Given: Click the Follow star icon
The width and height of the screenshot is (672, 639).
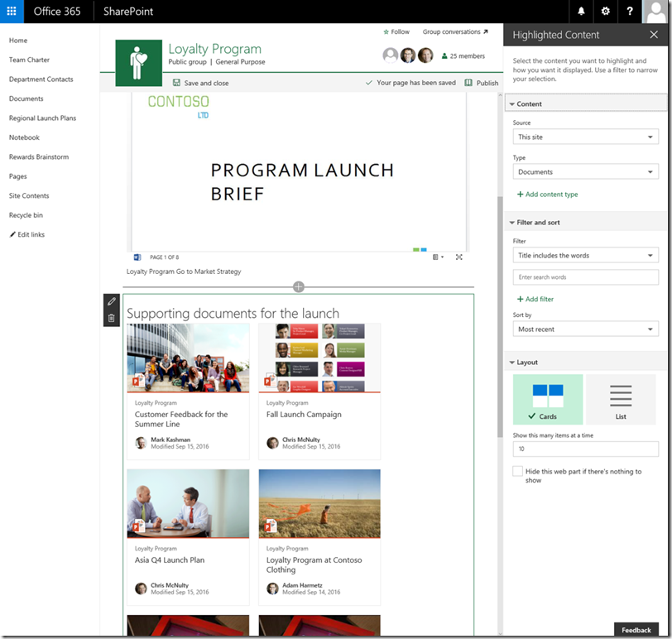Looking at the screenshot, I should pos(386,31).
